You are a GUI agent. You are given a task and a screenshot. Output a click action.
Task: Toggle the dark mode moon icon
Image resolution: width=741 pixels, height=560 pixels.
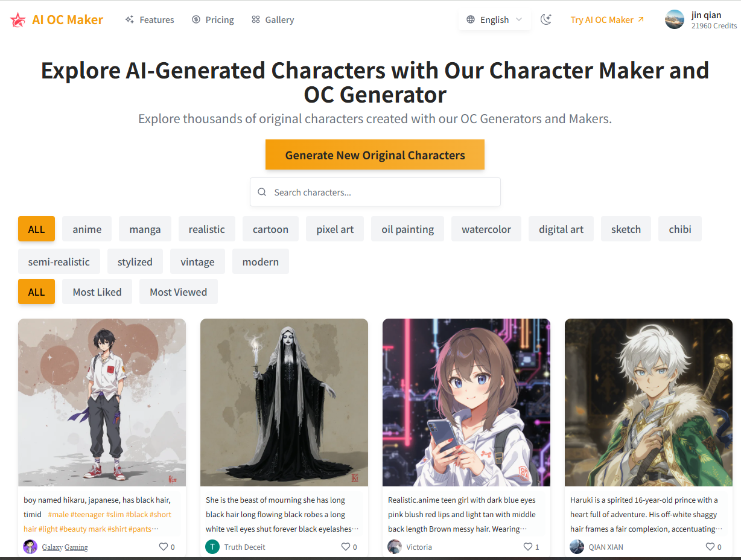[x=546, y=19]
